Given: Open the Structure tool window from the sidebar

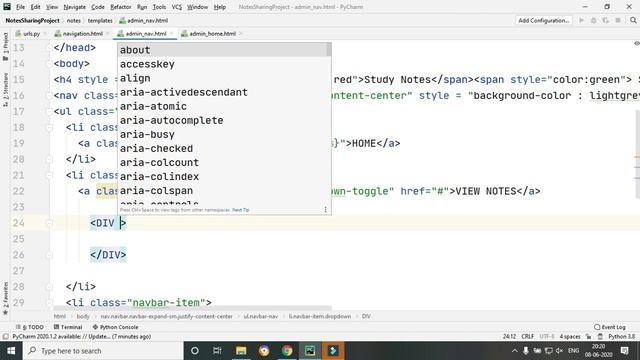Looking at the screenshot, I should (x=5, y=90).
